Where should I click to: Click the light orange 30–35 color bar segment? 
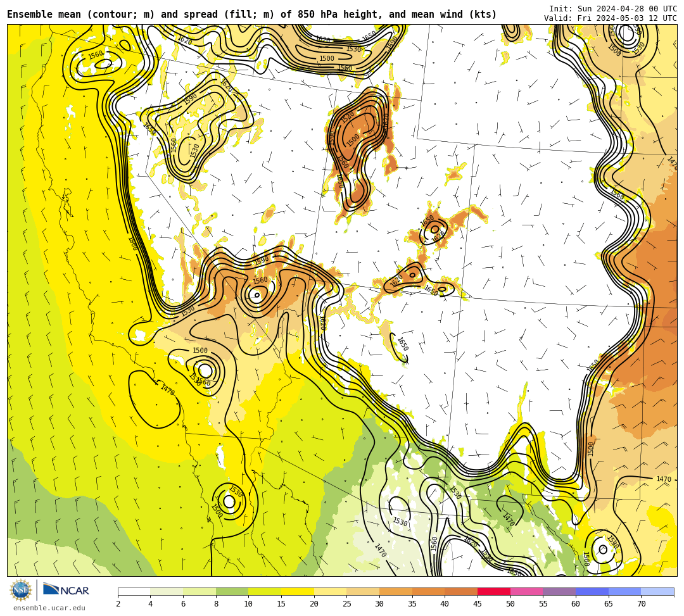pos(396,591)
